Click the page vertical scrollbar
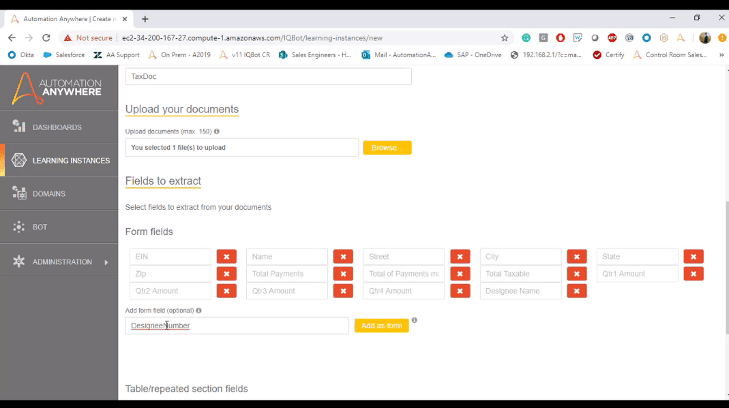729x408 pixels. coord(727,267)
